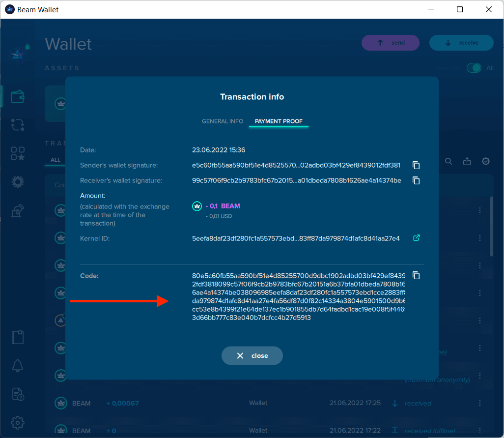504x438 pixels.
Task: Click the search transactions magnifier icon
Action: coord(448,161)
